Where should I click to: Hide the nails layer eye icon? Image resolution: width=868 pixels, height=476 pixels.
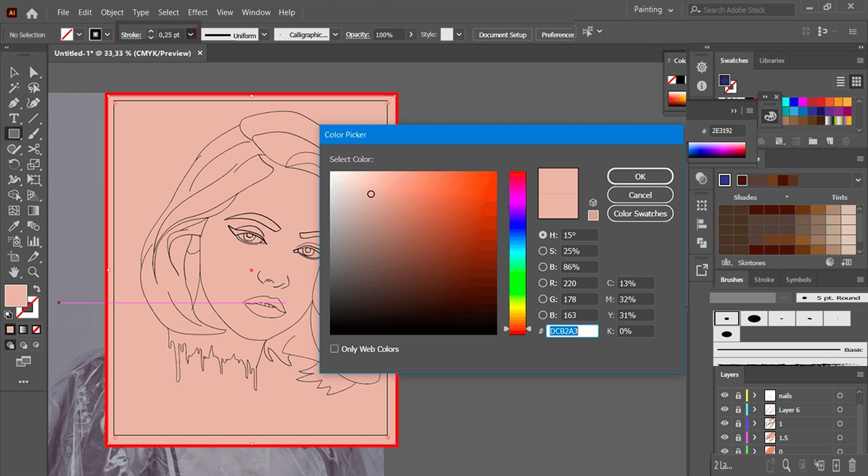coord(724,395)
